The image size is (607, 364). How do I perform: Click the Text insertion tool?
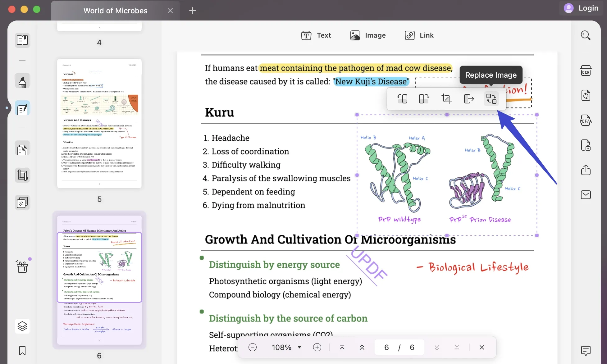click(316, 35)
